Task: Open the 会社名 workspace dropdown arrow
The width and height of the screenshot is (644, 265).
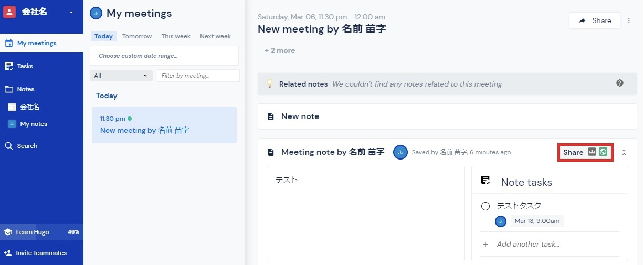Action: click(x=71, y=13)
